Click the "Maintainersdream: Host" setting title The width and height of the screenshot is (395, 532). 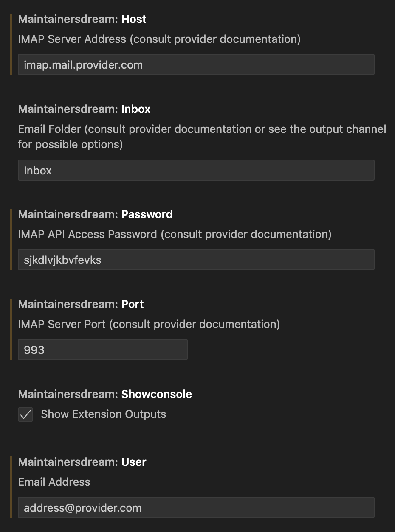tap(82, 19)
